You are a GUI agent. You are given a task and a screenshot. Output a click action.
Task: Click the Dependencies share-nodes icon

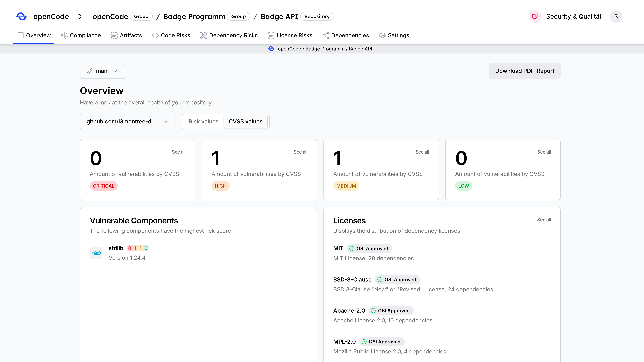[x=326, y=35]
